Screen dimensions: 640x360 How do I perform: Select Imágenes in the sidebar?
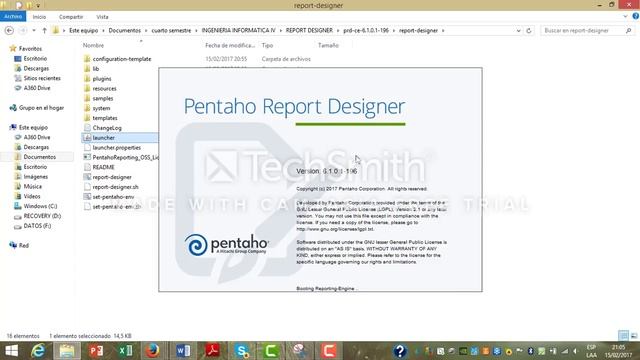[35, 176]
